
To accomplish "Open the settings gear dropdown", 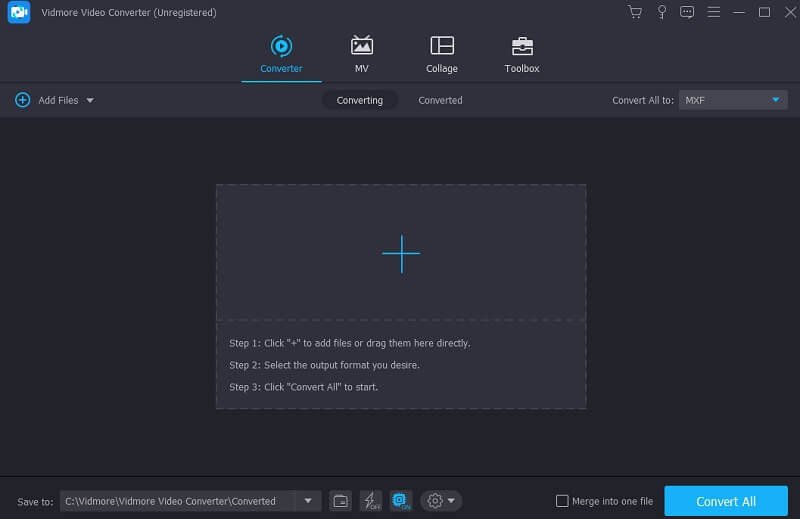I will [440, 501].
